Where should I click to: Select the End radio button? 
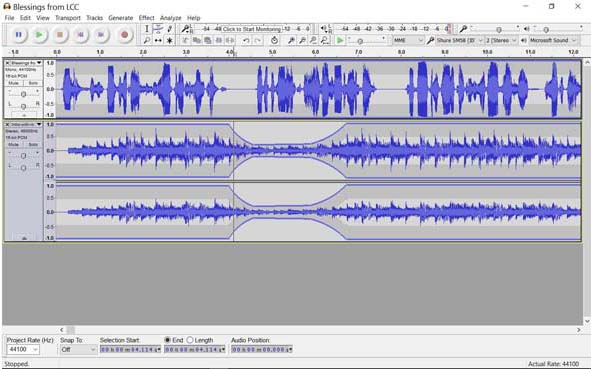click(168, 340)
